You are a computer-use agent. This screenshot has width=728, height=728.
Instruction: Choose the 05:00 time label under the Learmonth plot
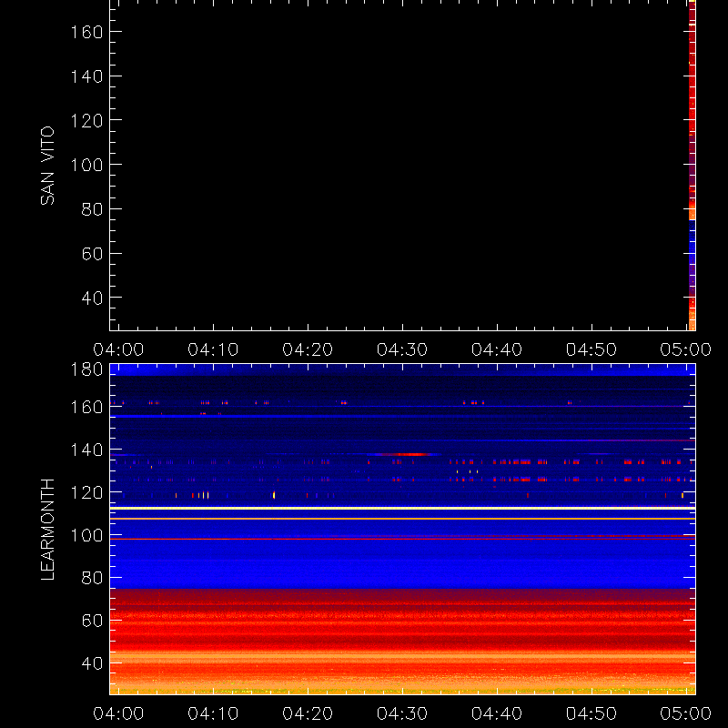(x=686, y=713)
